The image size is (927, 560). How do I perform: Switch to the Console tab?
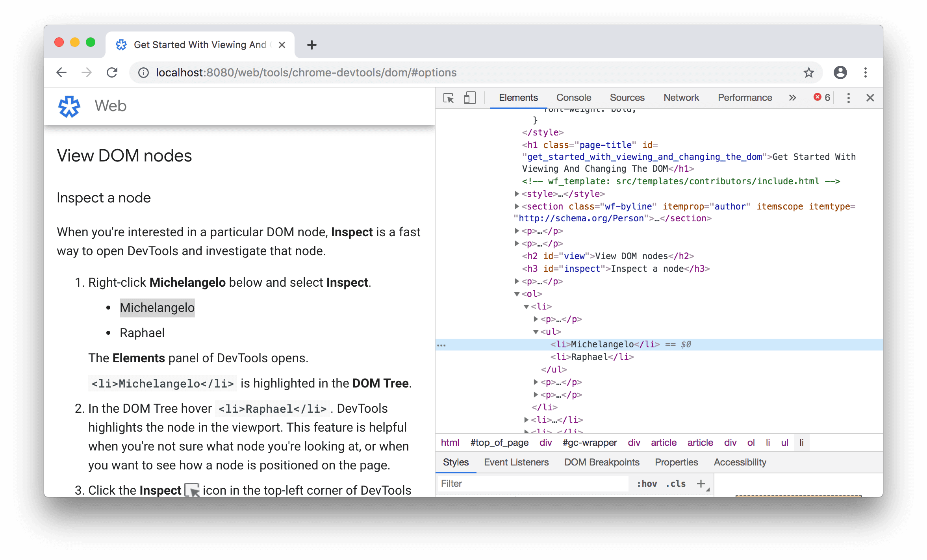pyautogui.click(x=573, y=96)
